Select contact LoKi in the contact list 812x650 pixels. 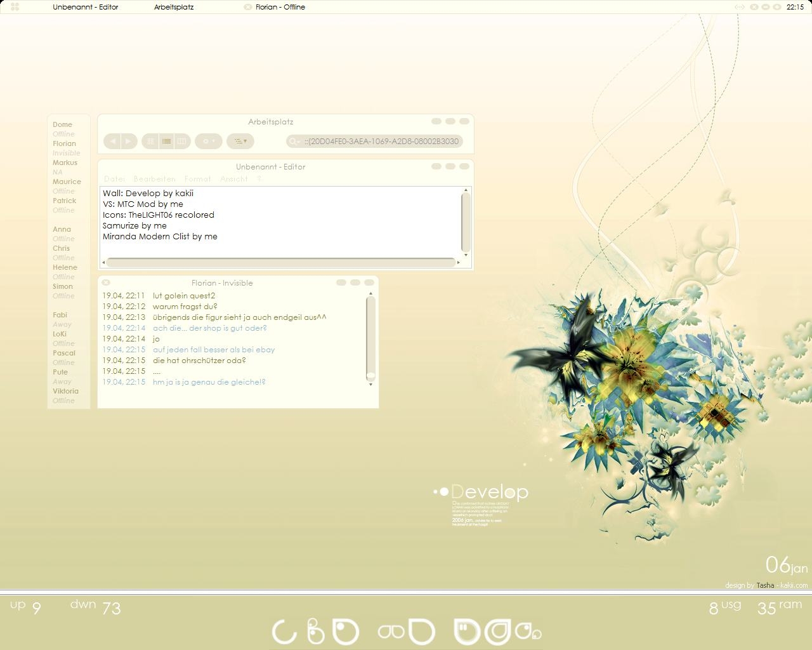(59, 334)
